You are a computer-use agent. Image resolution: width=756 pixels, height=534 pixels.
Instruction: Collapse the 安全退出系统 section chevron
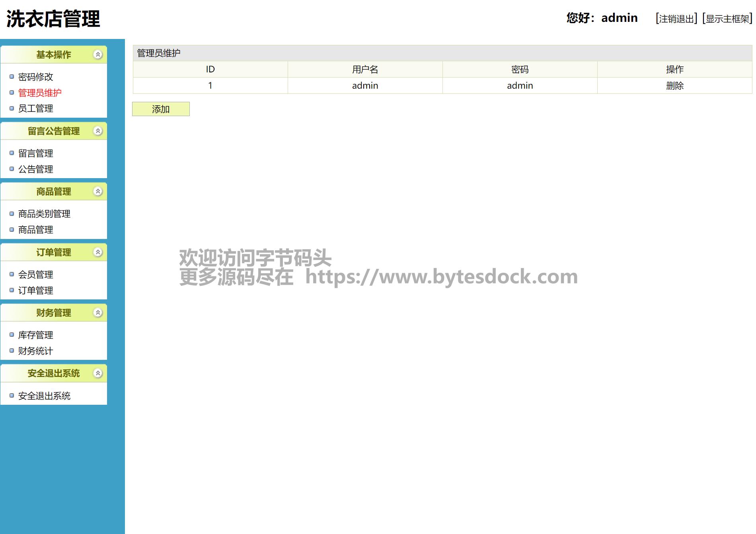tap(98, 373)
